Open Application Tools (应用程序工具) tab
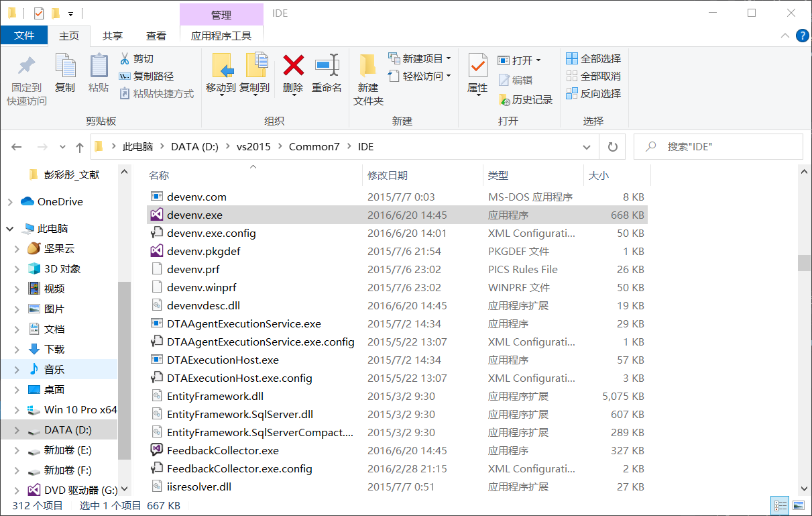 (221, 36)
